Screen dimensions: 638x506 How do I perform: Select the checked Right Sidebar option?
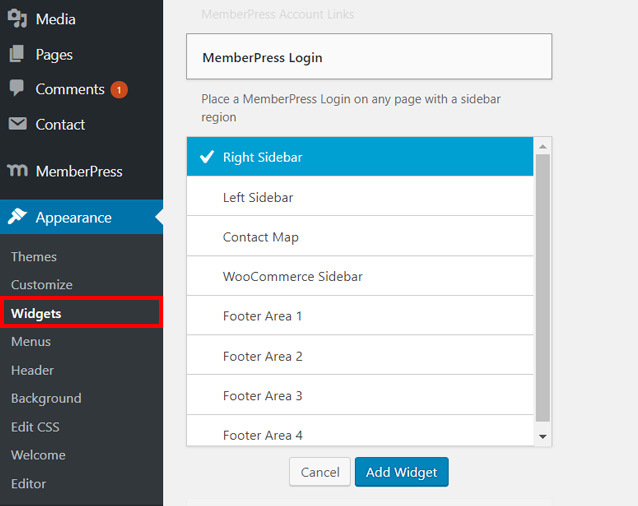(x=360, y=157)
